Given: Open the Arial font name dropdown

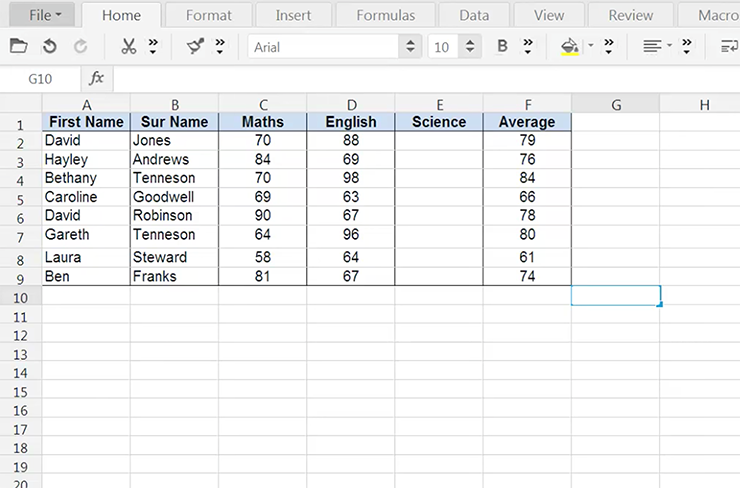Looking at the screenshot, I should point(409,47).
